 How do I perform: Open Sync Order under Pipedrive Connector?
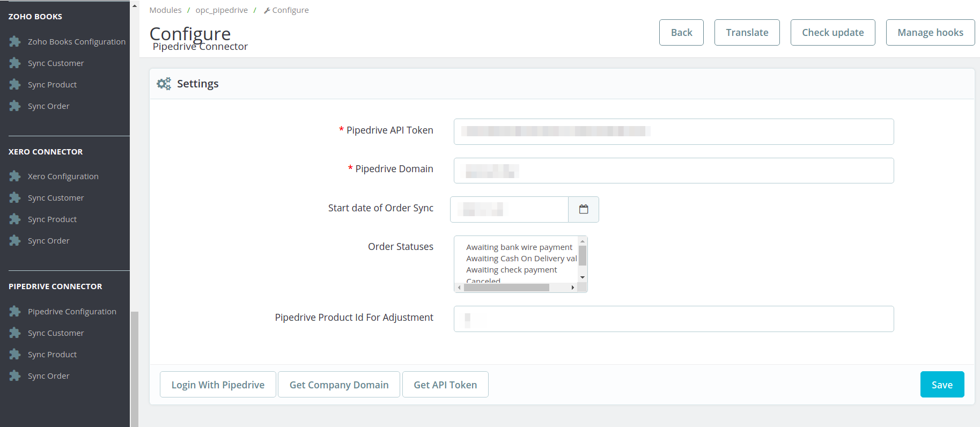(x=48, y=376)
